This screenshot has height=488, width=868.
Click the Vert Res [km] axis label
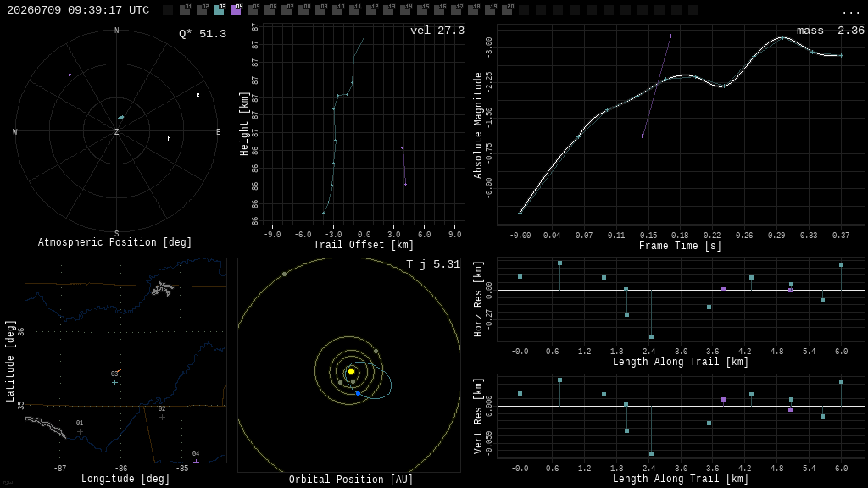[x=478, y=416]
